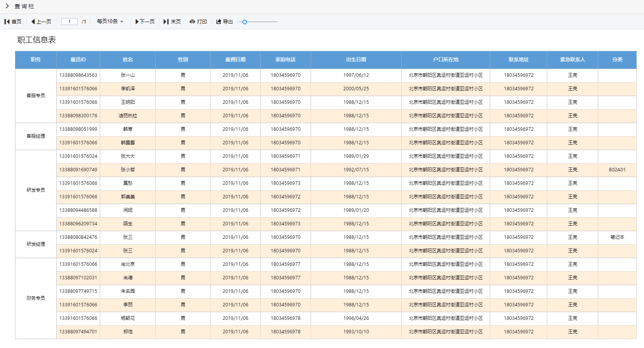Click the page number input box
644x348 pixels.
[x=69, y=21]
